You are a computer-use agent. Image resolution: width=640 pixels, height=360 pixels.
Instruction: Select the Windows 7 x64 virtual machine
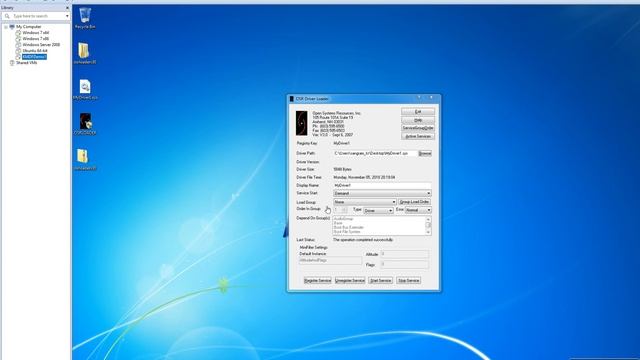point(36,33)
